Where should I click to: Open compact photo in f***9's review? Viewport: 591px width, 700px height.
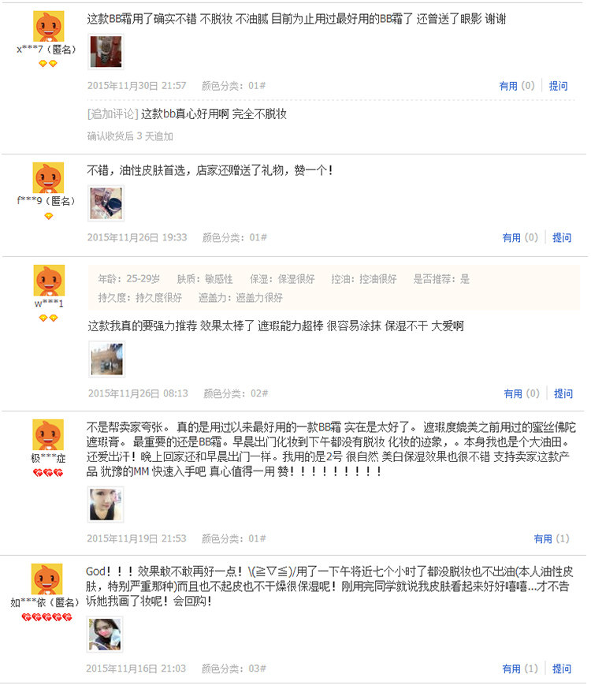coord(106,203)
